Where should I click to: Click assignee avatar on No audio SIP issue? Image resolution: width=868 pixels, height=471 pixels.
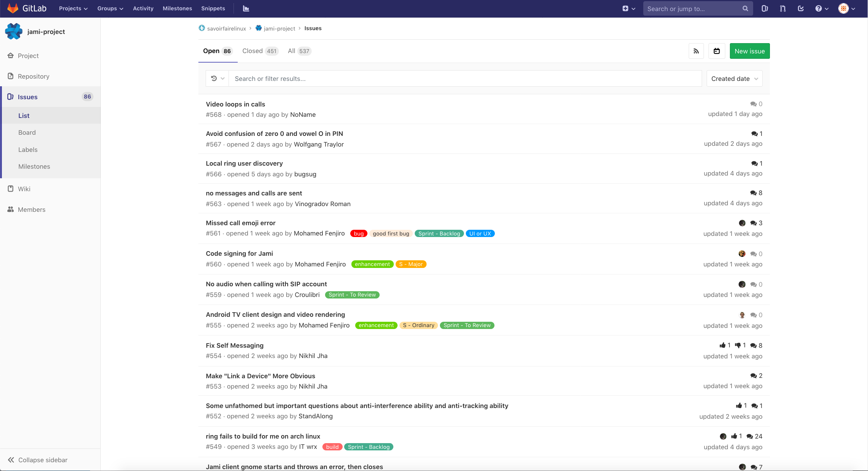click(x=742, y=284)
